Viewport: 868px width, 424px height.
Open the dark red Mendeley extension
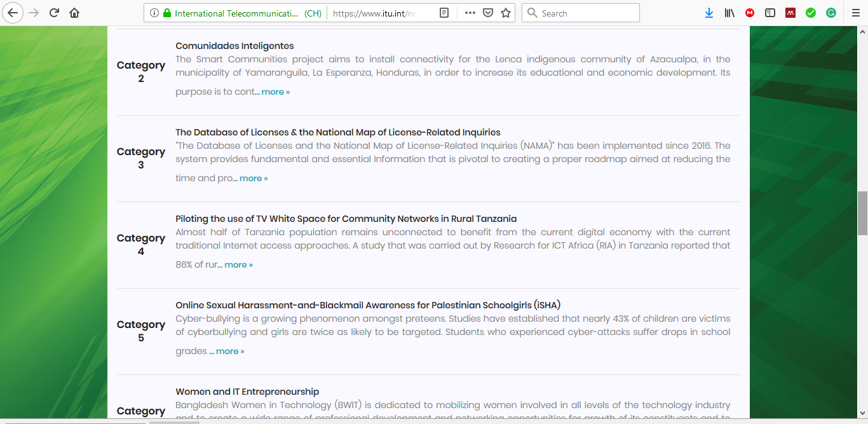pos(790,13)
